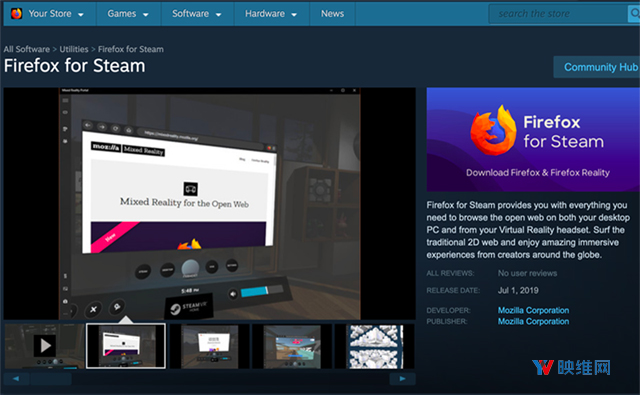Screen dimensions: 640x395
Task: Click the No user reviews text
Action: click(x=527, y=273)
